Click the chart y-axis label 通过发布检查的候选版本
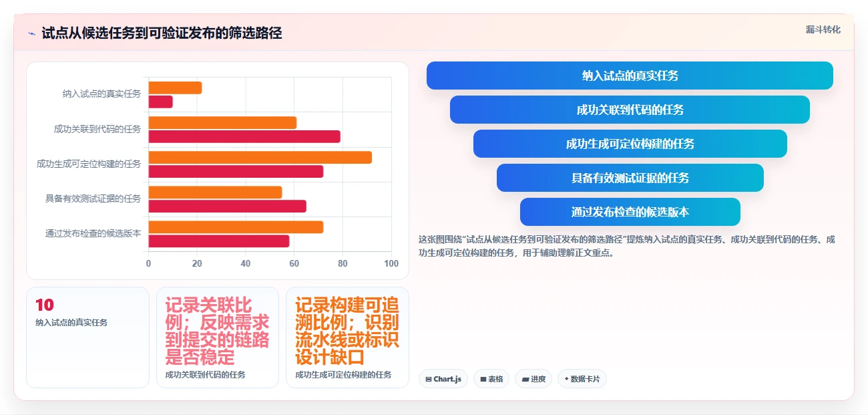 point(93,233)
